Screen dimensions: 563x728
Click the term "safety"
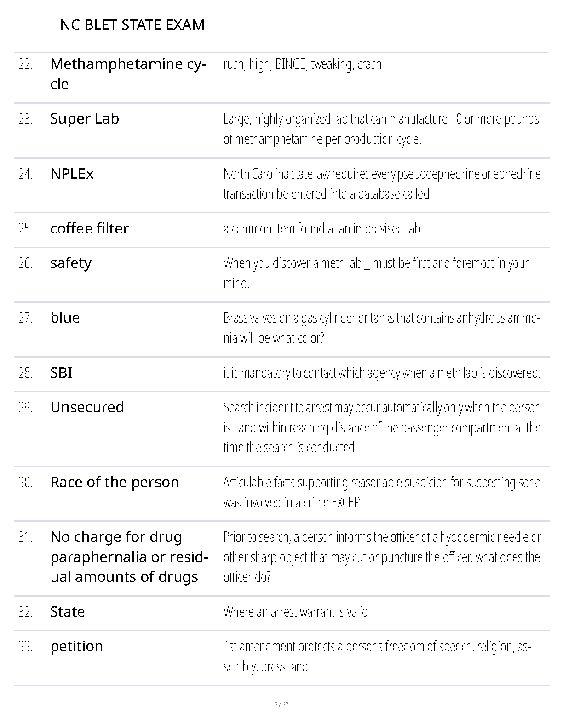click(x=71, y=263)
